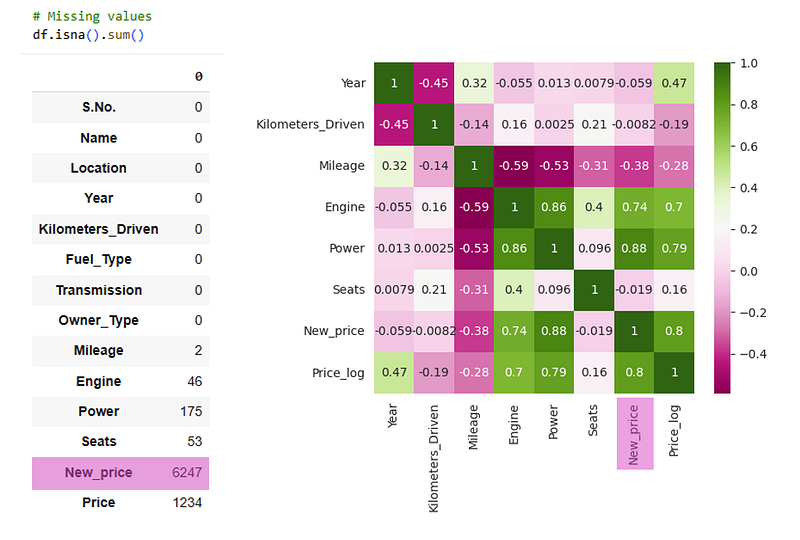The image size is (800, 540).
Task: Click the df.isna().sum() code line
Action: pyautogui.click(x=88, y=34)
